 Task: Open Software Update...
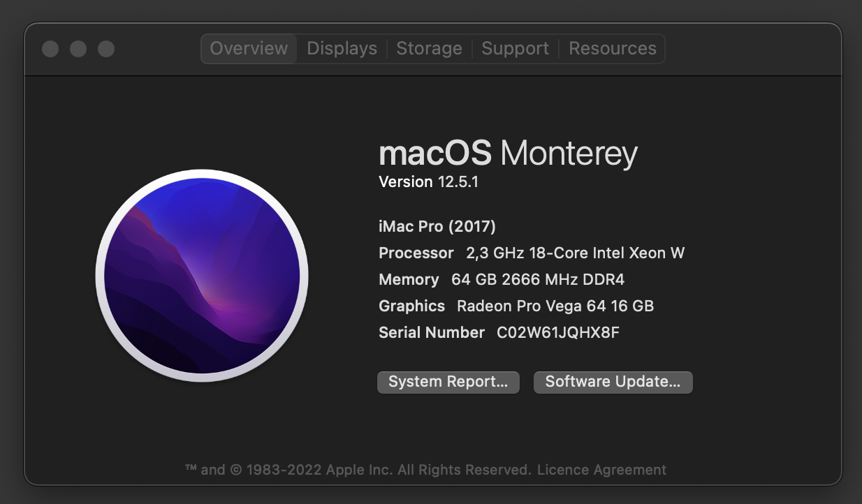tap(613, 382)
